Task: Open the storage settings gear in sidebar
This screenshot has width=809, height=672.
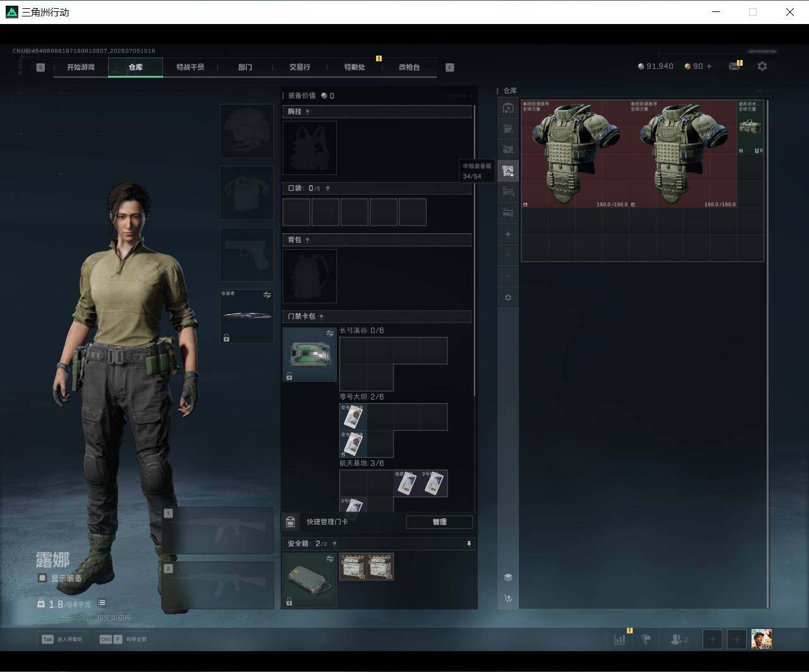Action: (x=508, y=298)
